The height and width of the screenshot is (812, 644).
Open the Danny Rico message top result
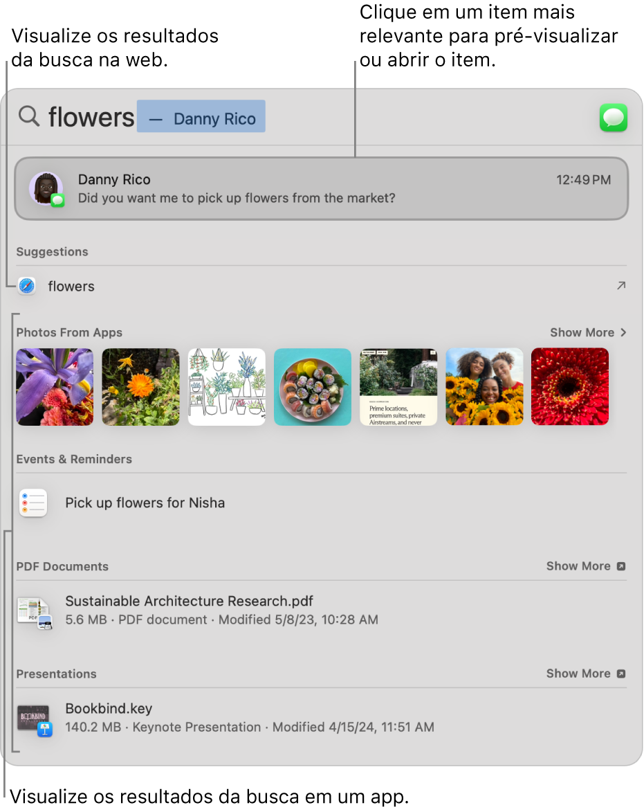(321, 189)
